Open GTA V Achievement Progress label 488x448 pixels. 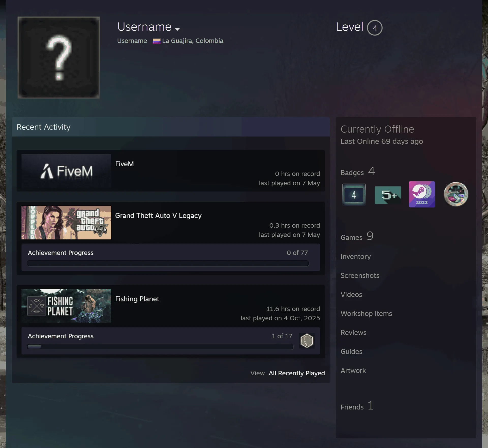click(60, 253)
